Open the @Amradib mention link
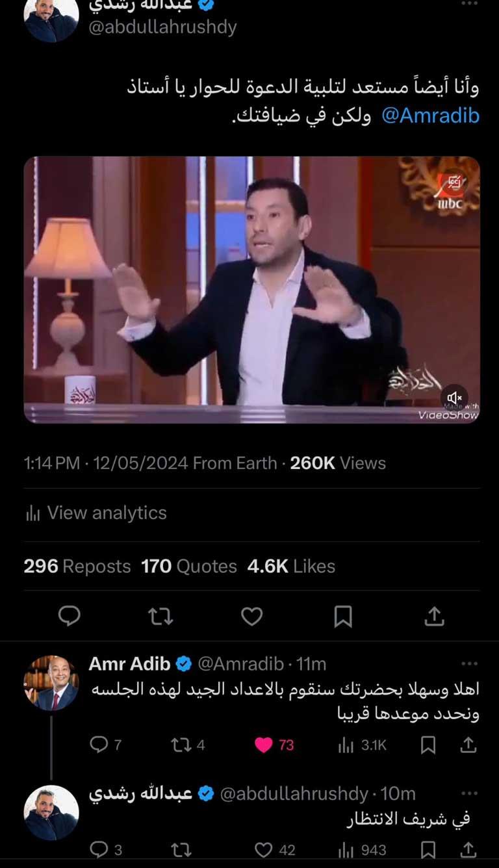499x868 pixels. (430, 116)
